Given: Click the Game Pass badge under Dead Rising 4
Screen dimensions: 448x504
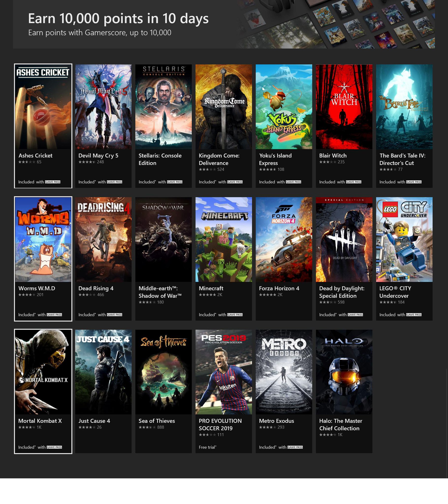Looking at the screenshot, I should (114, 315).
